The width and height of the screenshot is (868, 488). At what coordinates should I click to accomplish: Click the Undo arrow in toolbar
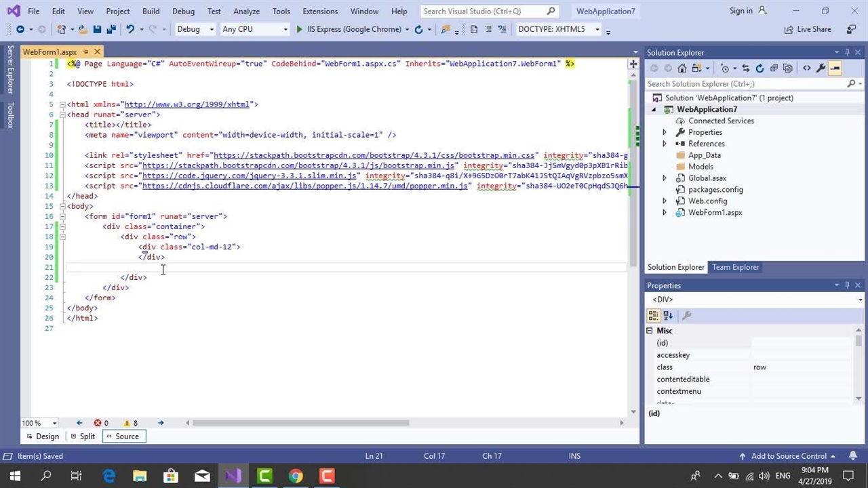tap(130, 29)
